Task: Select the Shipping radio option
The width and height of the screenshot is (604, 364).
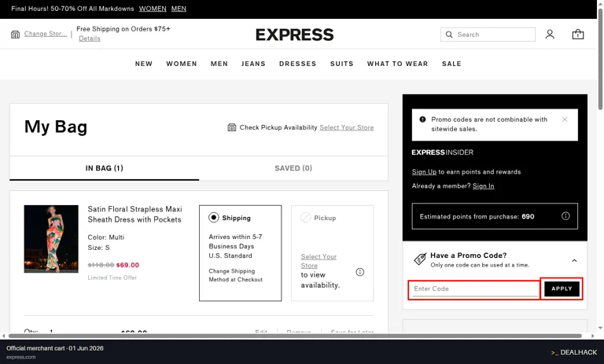Action: [x=213, y=218]
